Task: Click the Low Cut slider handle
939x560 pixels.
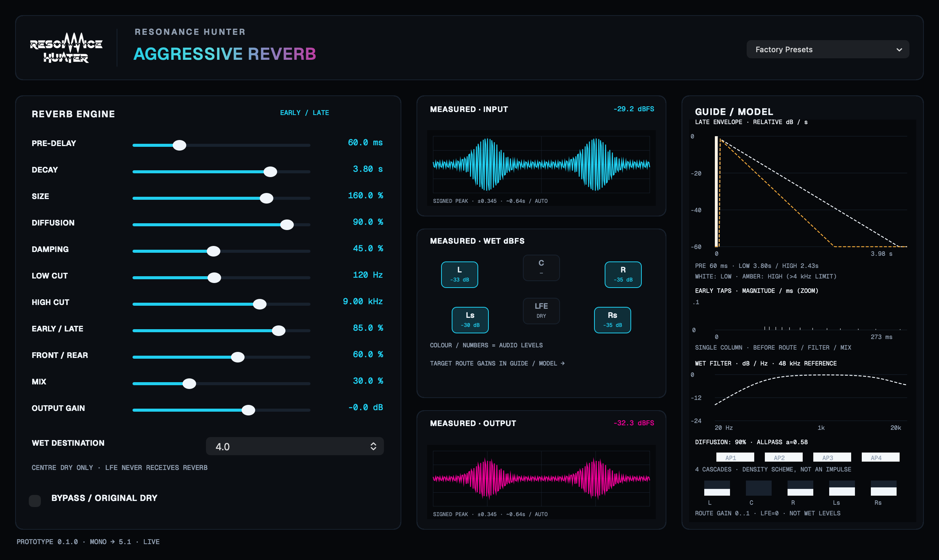Action: pos(214,278)
